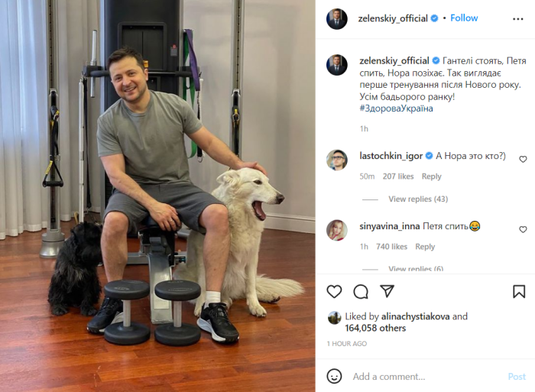The width and height of the screenshot is (535, 392).
Task: Open lastochkin_igor's profile avatar
Action: (337, 160)
